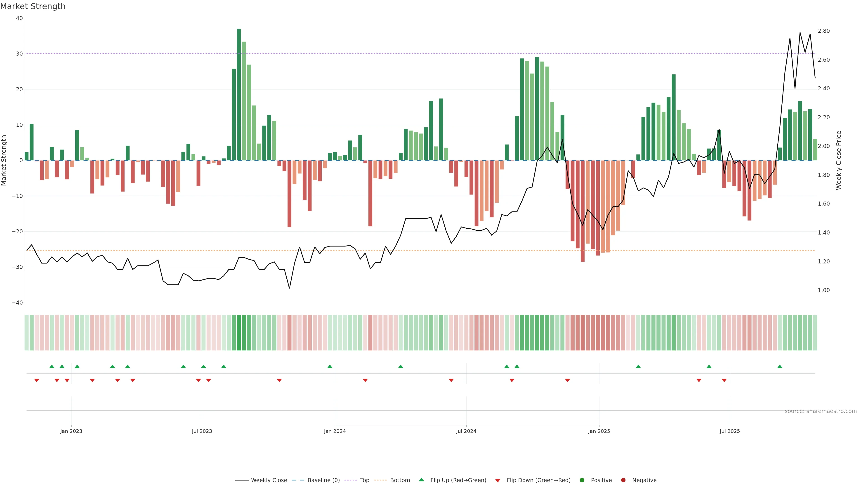Click the leftmost red Flip Down timeline marker
This screenshot has height=488, width=868.
[37, 380]
